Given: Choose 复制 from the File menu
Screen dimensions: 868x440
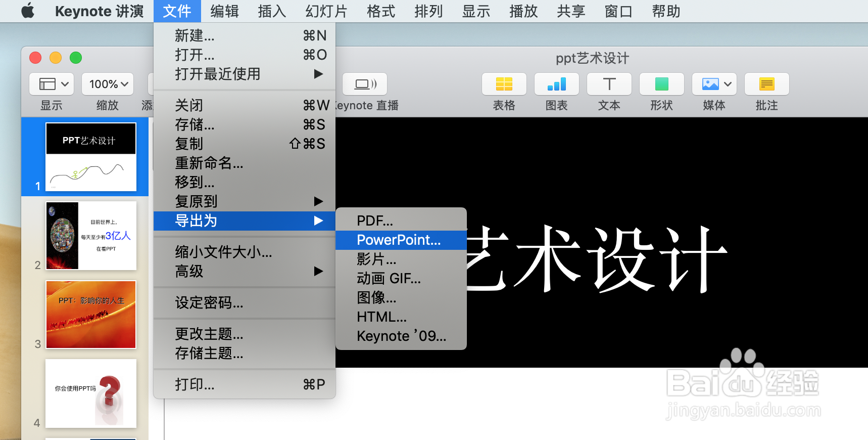Looking at the screenshot, I should (245, 144).
